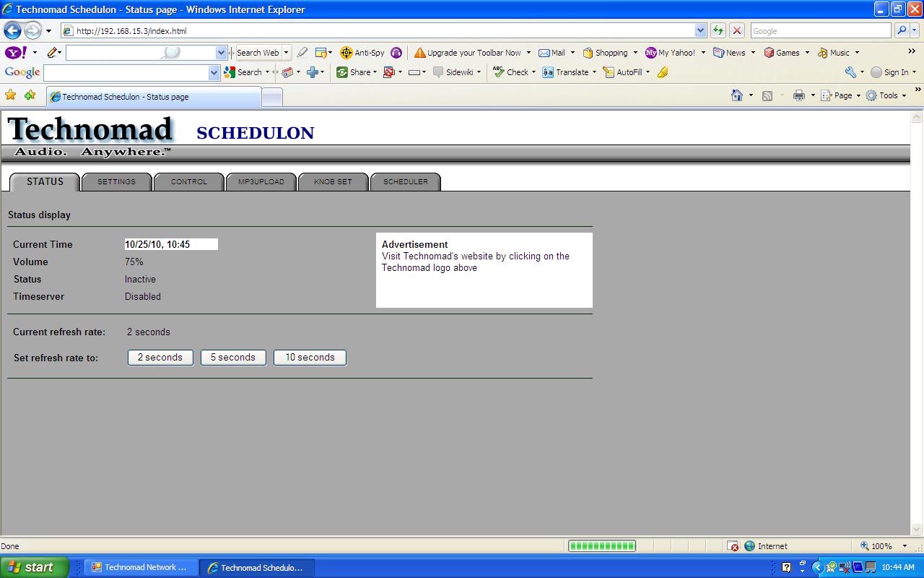This screenshot has height=578, width=924.
Task: Open the zoom level 100% dropdown
Action: click(x=904, y=546)
